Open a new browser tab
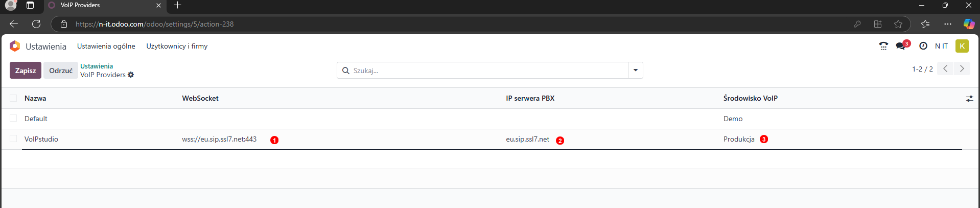980x208 pixels. 177,5
